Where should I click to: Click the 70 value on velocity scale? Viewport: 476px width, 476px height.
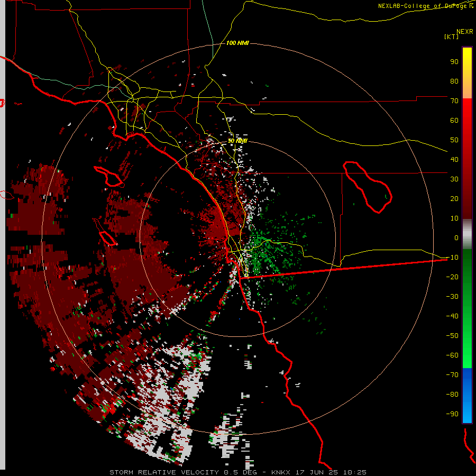(x=454, y=101)
